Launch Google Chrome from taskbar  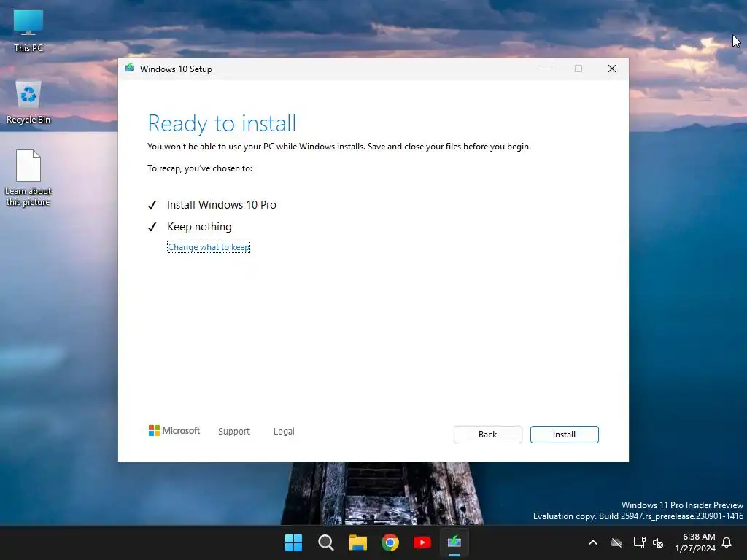[390, 542]
